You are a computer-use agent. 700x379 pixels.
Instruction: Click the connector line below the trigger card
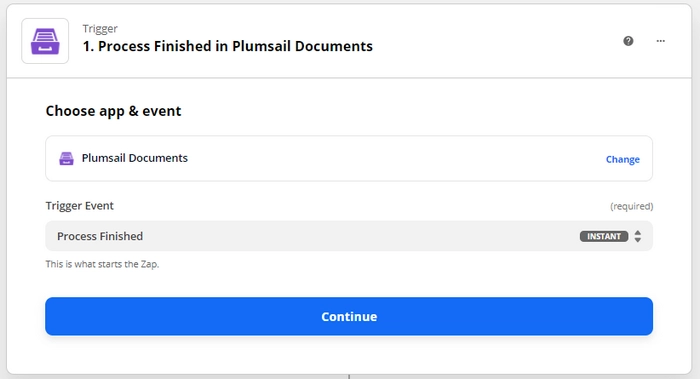[x=349, y=377]
